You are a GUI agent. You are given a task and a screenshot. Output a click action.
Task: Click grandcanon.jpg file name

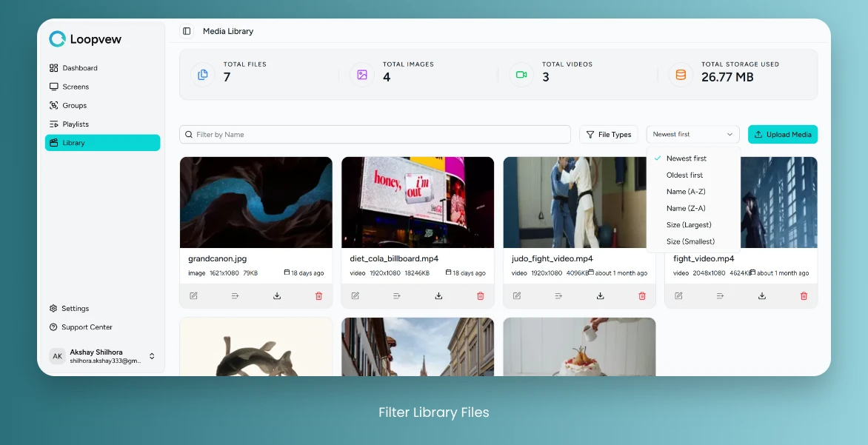click(218, 258)
